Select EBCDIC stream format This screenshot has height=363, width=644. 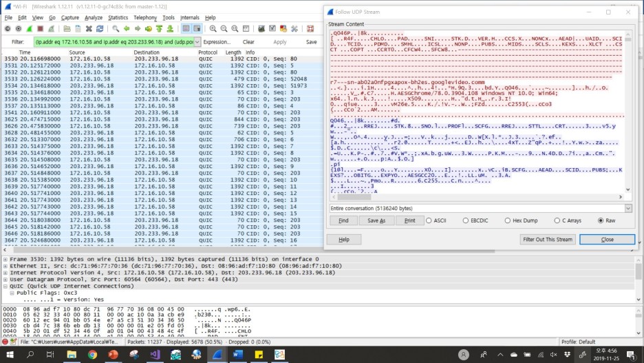click(x=475, y=220)
